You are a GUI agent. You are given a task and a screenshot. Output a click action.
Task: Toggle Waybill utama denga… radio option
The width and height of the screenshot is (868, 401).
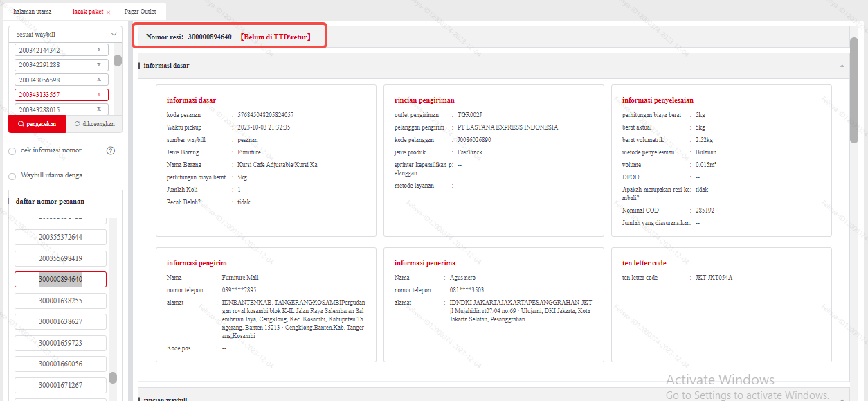(x=12, y=175)
